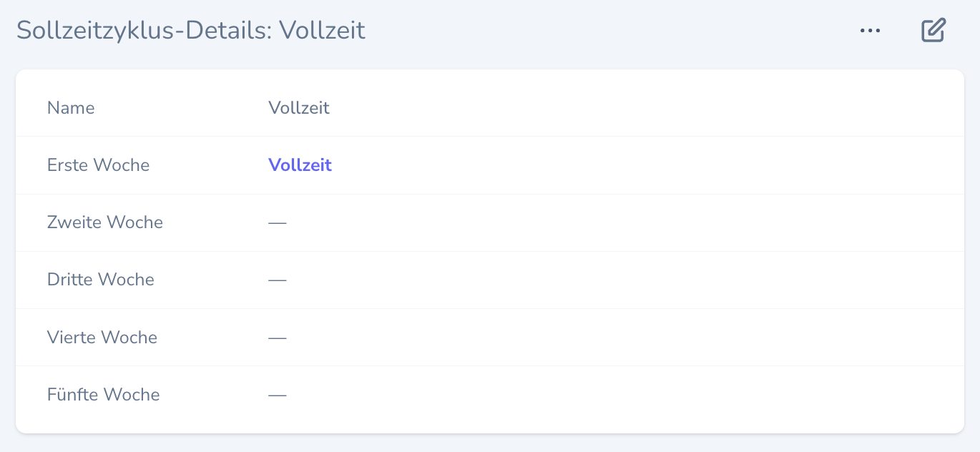Viewport: 980px width, 452px height.
Task: Select the Erste Woche label
Action: [x=98, y=165]
